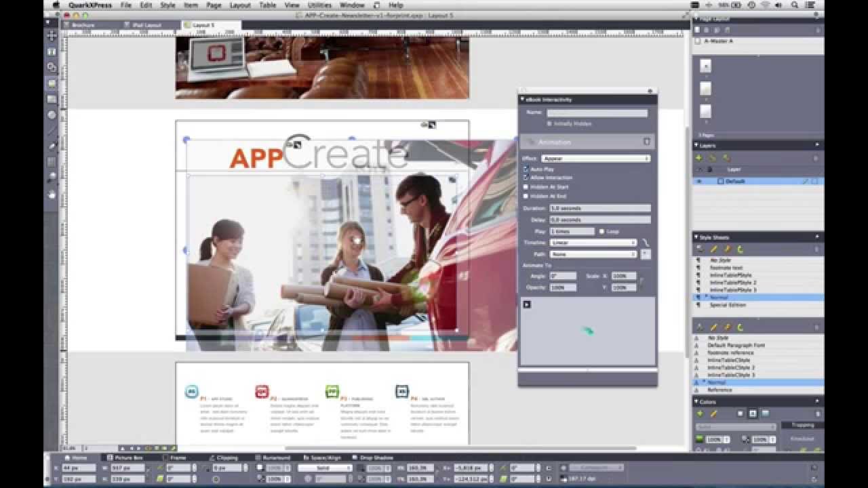Add a new layer with plus icon
Image resolution: width=868 pixels, height=488 pixels.
click(698, 157)
